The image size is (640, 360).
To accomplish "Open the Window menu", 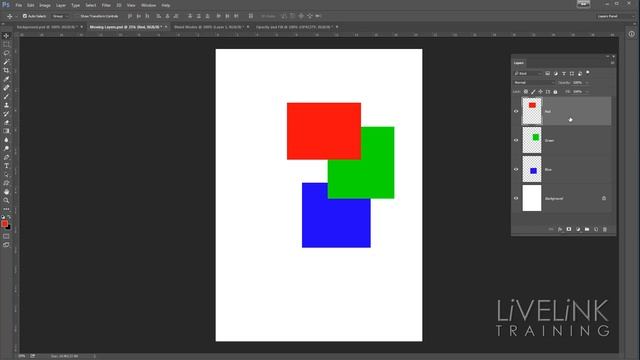I will [x=149, y=5].
